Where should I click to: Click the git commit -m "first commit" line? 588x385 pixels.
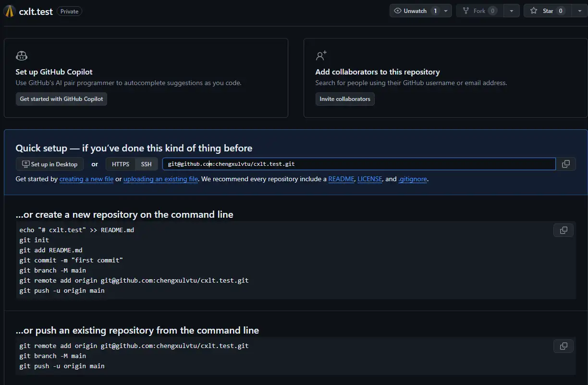pyautogui.click(x=71, y=260)
